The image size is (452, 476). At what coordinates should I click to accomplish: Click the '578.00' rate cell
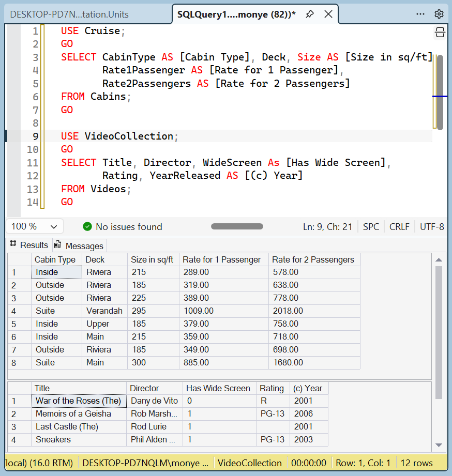tap(314, 272)
